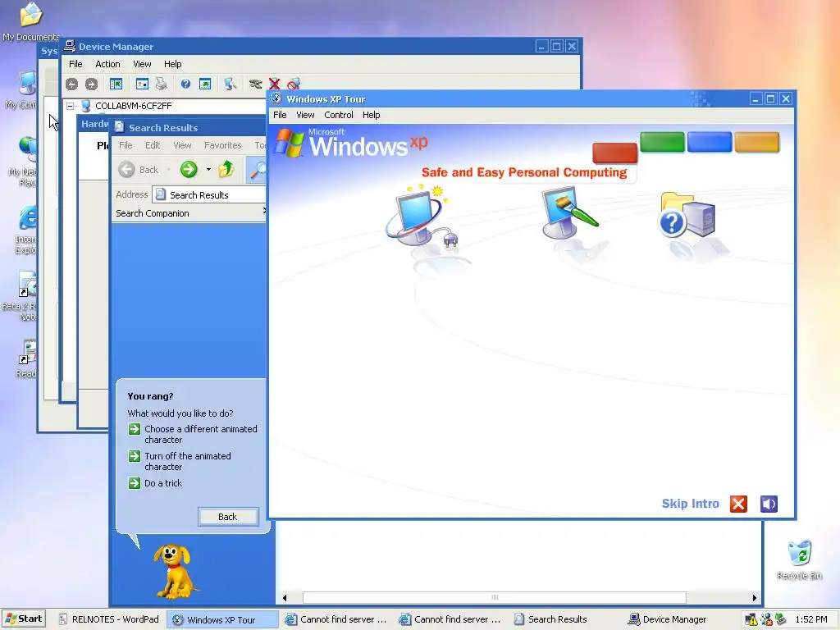840x630 pixels.
Task: Click horizontal scrollbar right arrow
Action: (x=755, y=597)
